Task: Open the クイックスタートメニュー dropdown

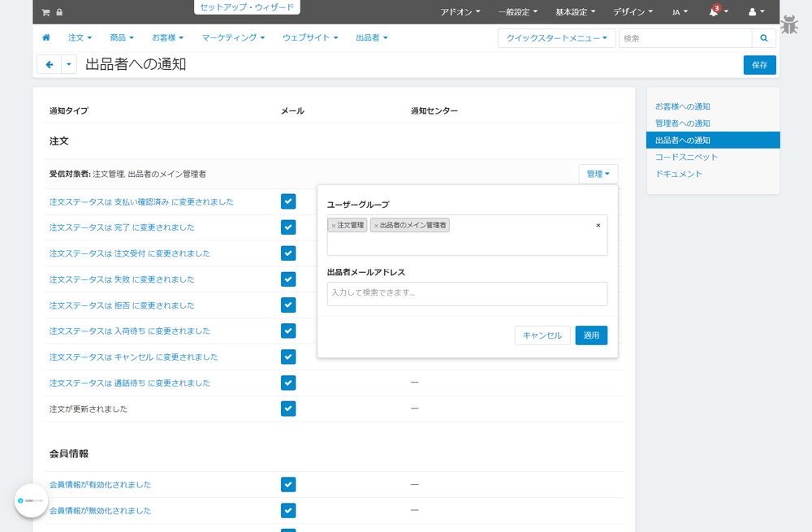Action: (557, 38)
